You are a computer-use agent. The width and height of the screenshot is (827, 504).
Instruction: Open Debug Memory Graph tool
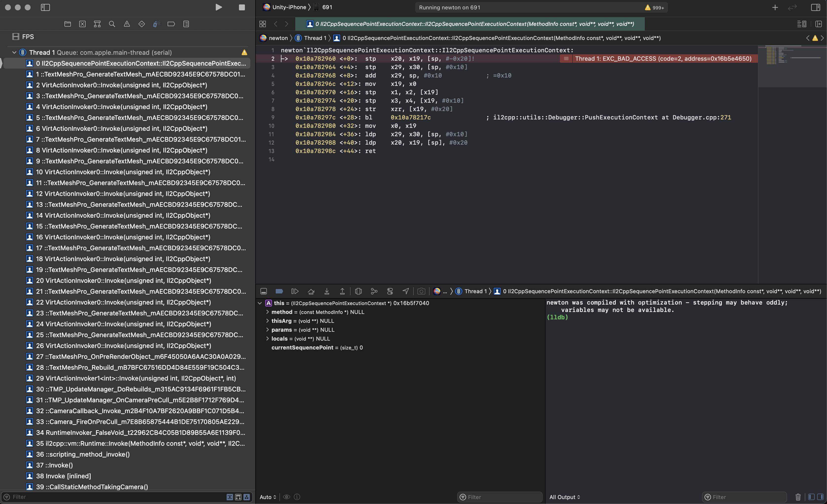(x=374, y=291)
